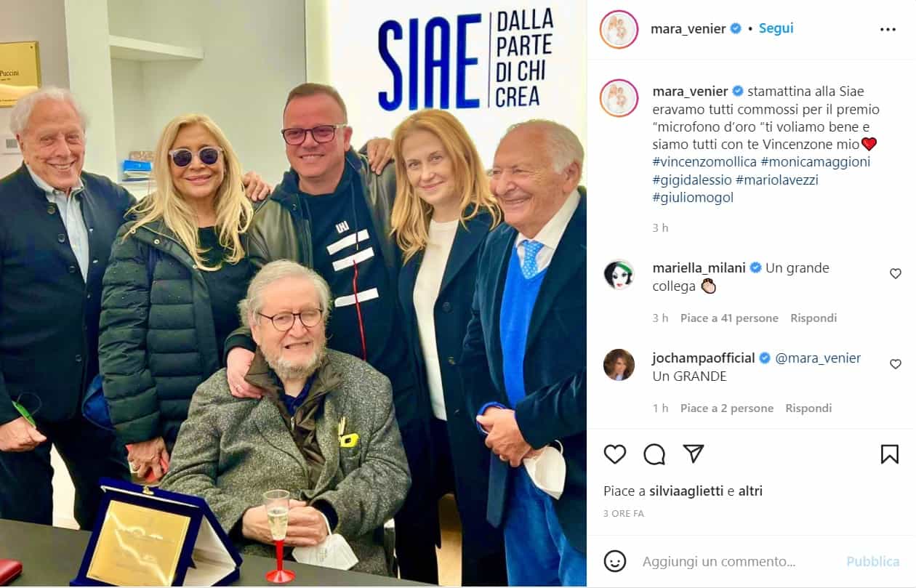This screenshot has width=916, height=588.
Task: Share post via paper plane icon
Action: [x=694, y=454]
